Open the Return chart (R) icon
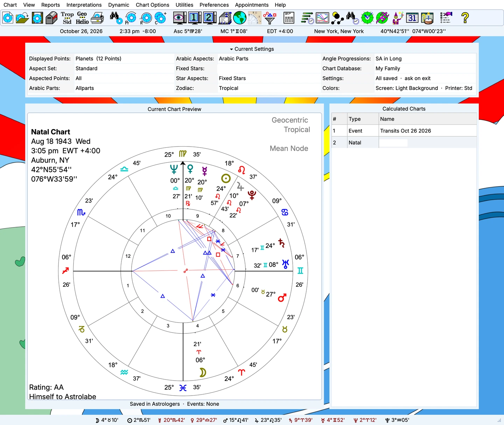This screenshot has height=425, width=504. coord(146,18)
